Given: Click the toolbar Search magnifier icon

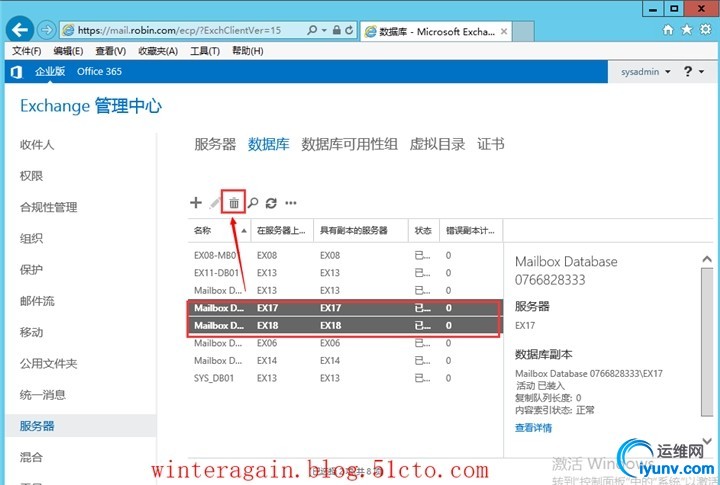Looking at the screenshot, I should pos(253,203).
